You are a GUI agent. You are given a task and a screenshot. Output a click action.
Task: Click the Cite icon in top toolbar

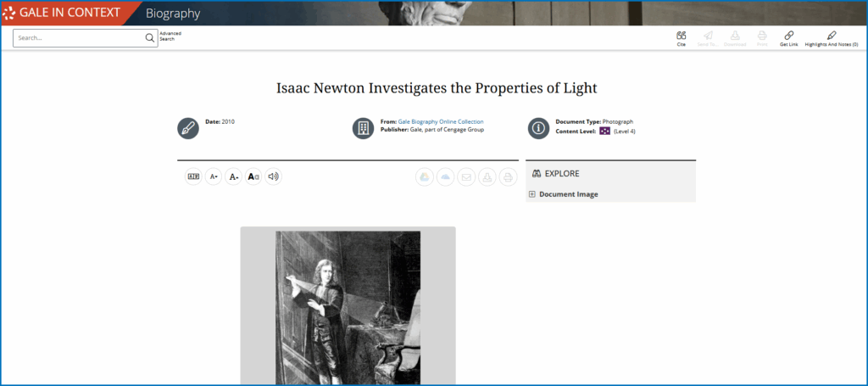pos(681,37)
